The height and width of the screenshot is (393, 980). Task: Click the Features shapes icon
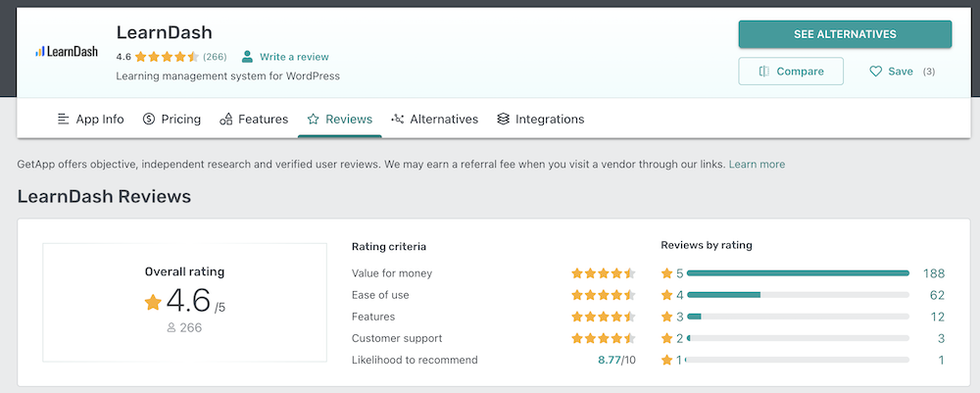click(226, 120)
